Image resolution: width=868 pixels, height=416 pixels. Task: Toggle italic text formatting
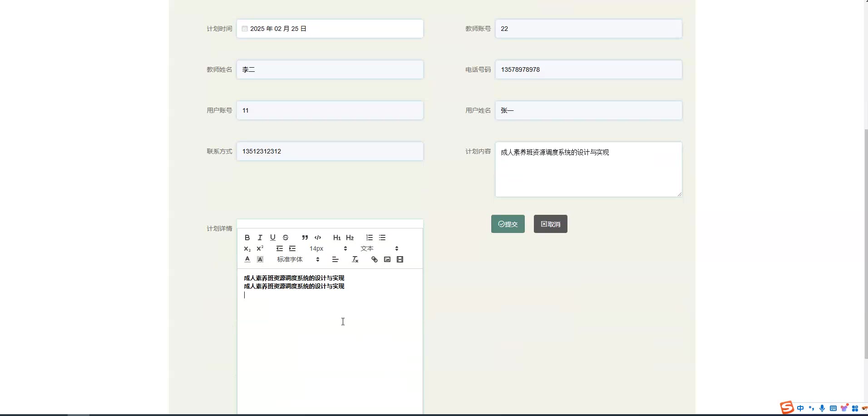(260, 238)
